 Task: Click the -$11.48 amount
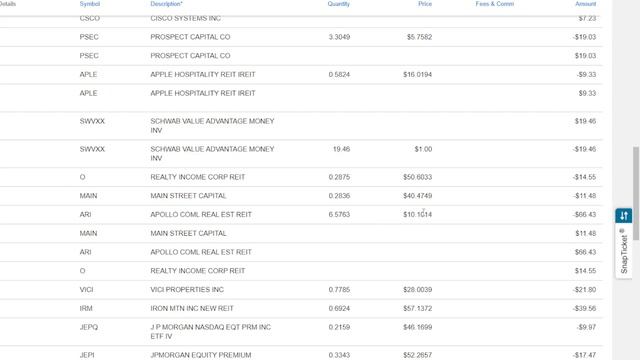tap(584, 196)
